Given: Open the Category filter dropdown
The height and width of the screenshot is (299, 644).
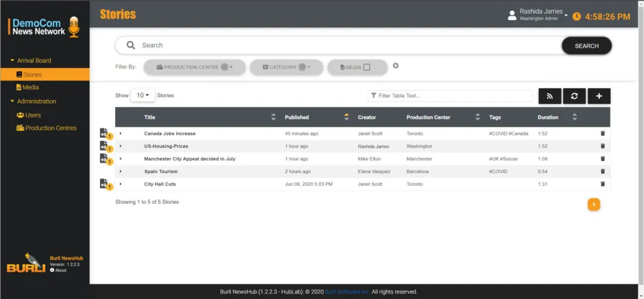Looking at the screenshot, I should tap(286, 67).
